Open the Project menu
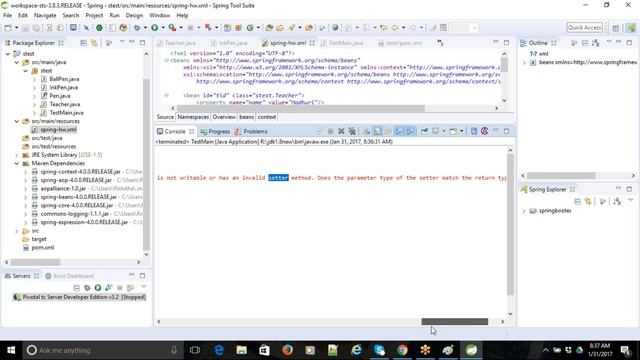The width and height of the screenshot is (640, 360). (94, 15)
